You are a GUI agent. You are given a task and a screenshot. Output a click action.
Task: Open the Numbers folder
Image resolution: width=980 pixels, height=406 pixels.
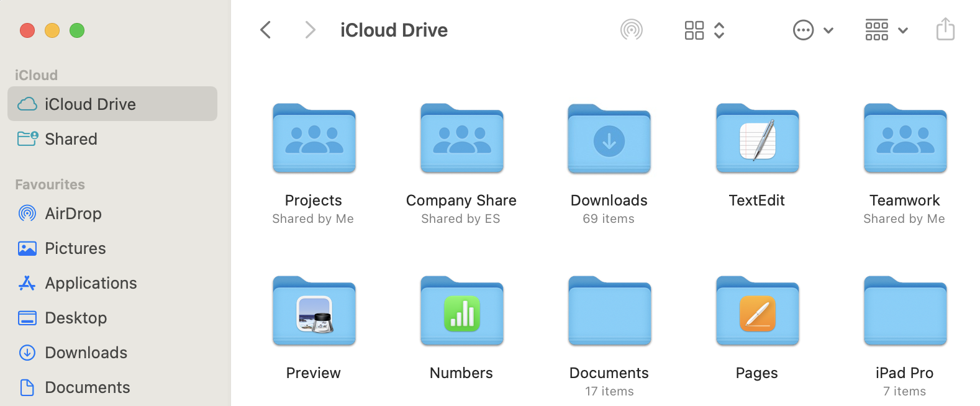pyautogui.click(x=461, y=312)
